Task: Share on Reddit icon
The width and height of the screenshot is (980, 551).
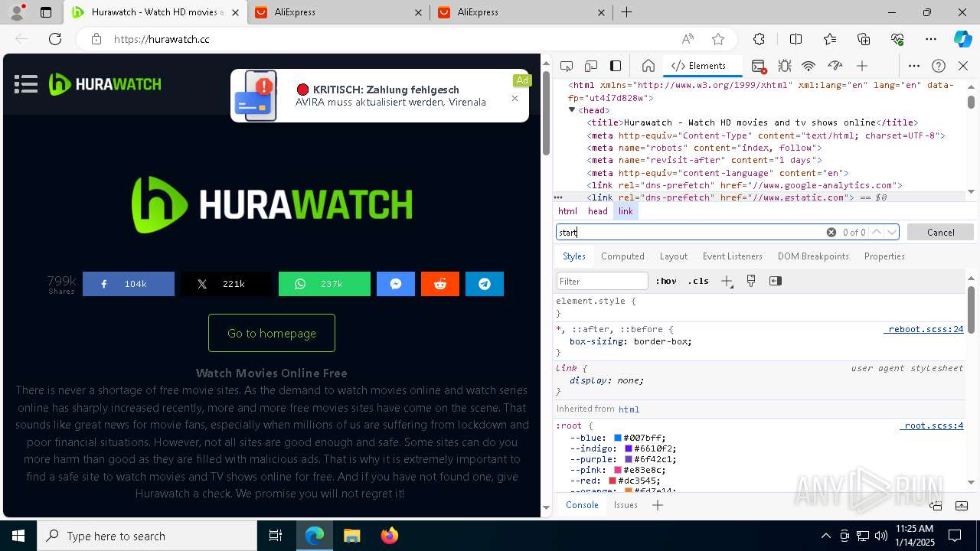Action: point(440,284)
